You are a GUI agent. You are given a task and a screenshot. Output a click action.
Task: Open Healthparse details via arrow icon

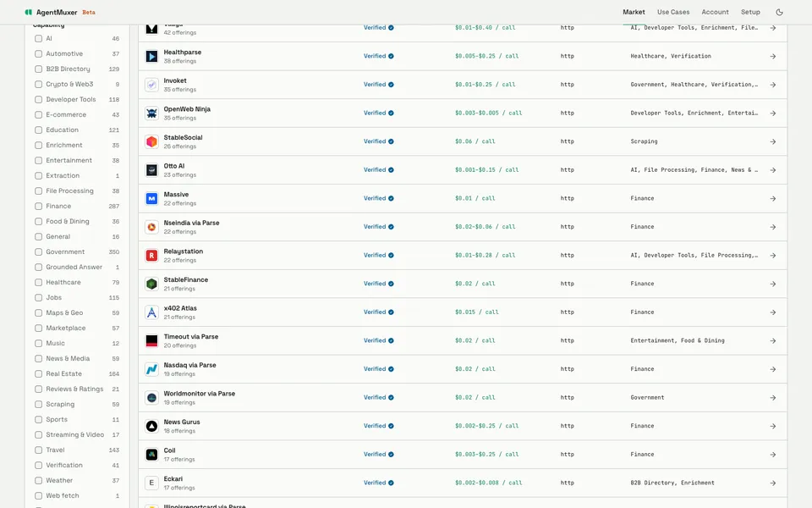tap(772, 56)
